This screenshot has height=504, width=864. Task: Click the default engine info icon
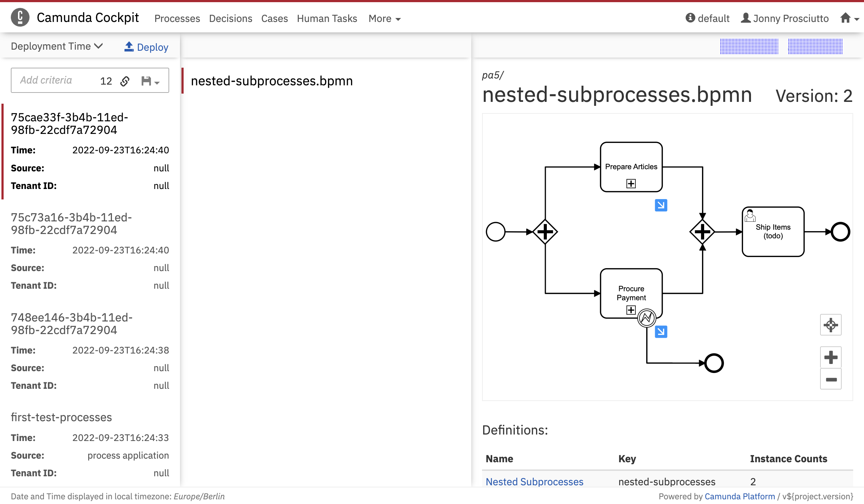pyautogui.click(x=690, y=18)
